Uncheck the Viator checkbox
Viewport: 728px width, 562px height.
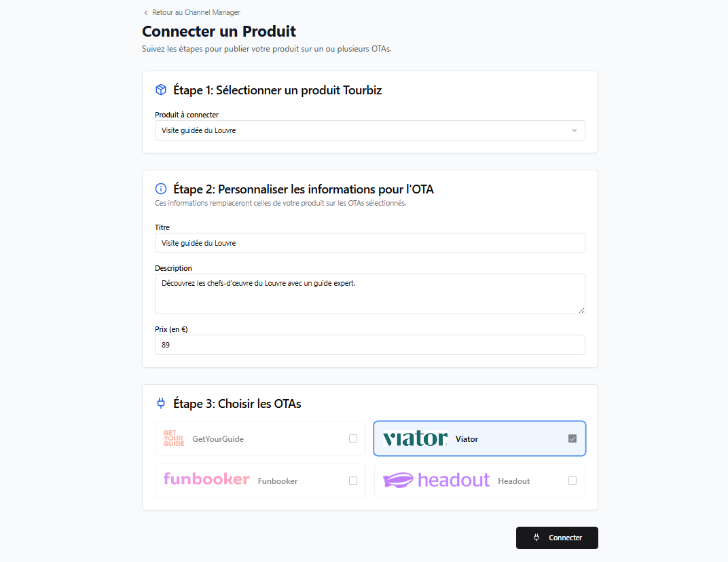pos(572,438)
